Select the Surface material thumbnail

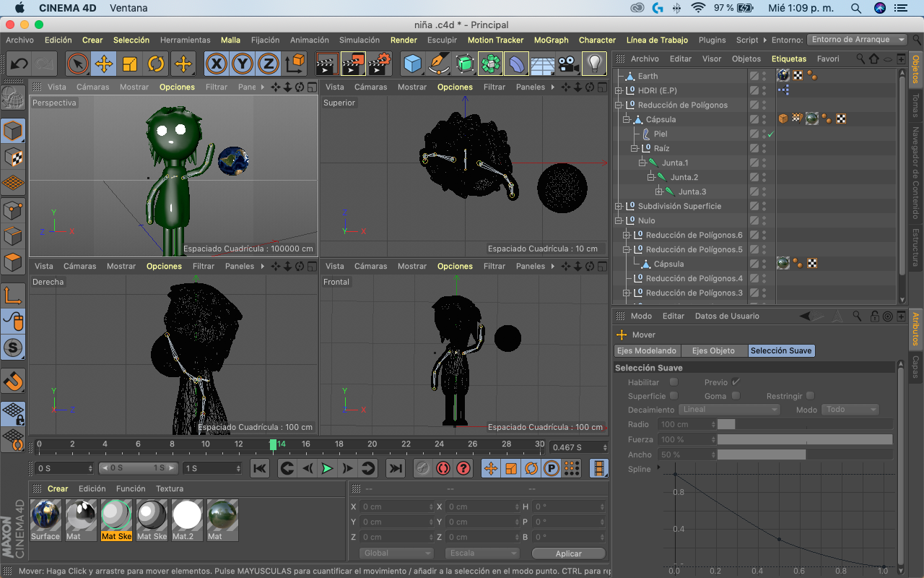point(45,516)
